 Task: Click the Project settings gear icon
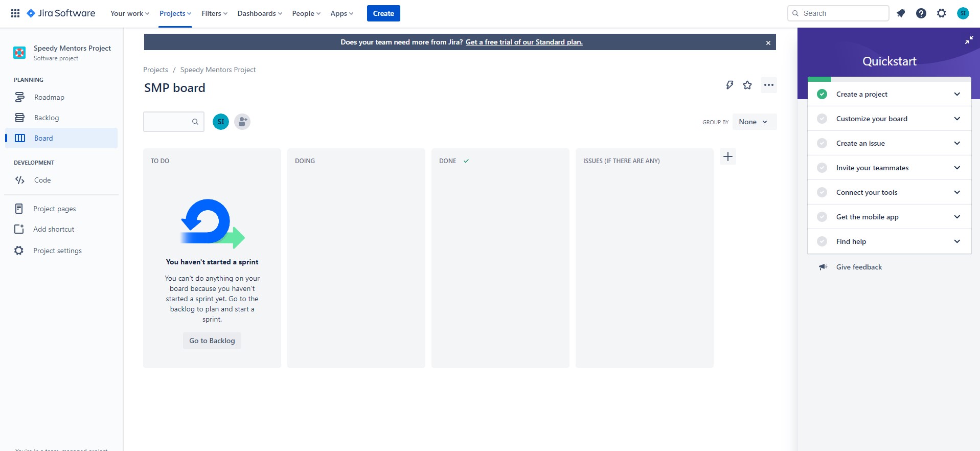(19, 251)
